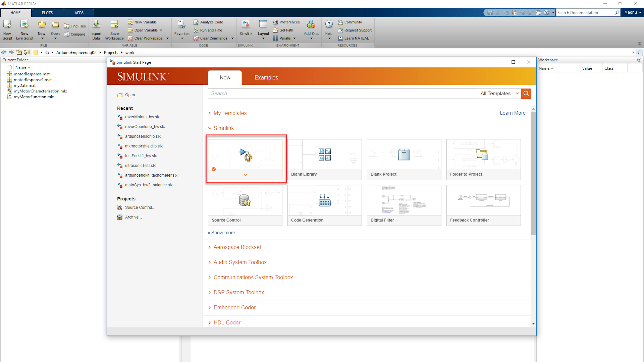Click Set Path

[x=283, y=30]
